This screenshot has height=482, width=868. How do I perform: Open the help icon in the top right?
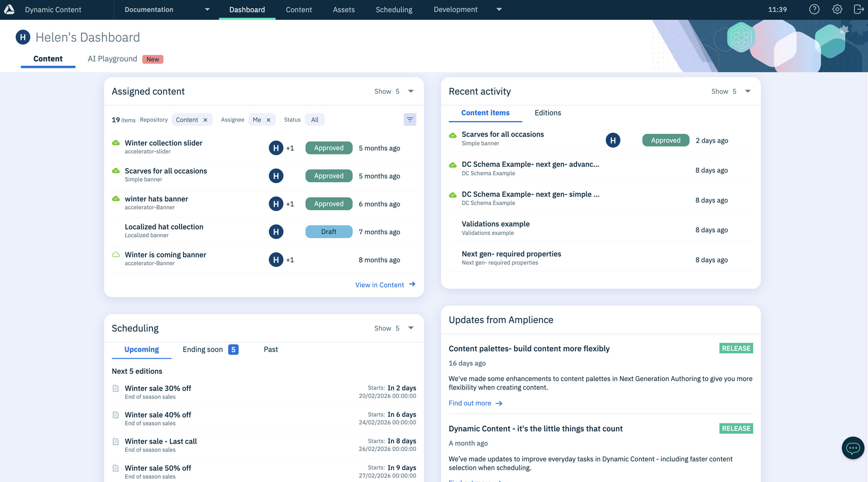tap(814, 9)
